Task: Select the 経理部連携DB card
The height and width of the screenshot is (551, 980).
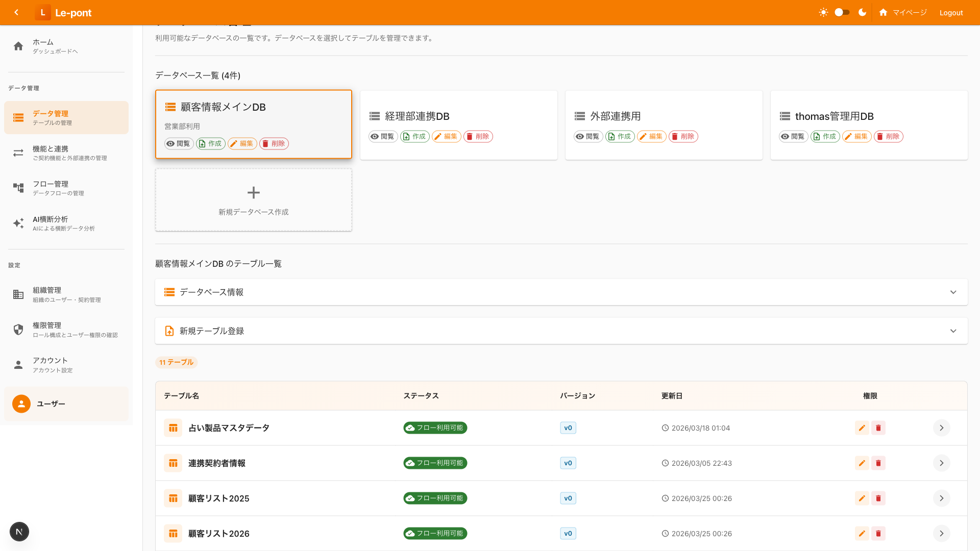Action: click(459, 125)
